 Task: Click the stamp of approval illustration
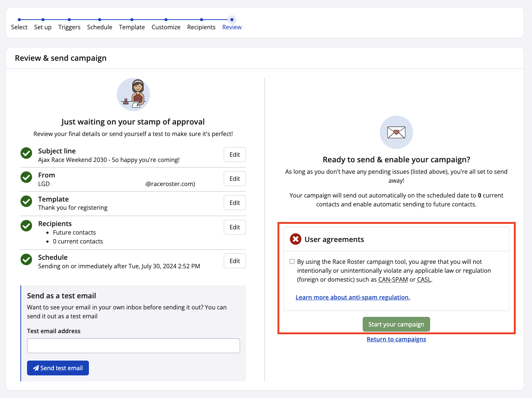[133, 94]
